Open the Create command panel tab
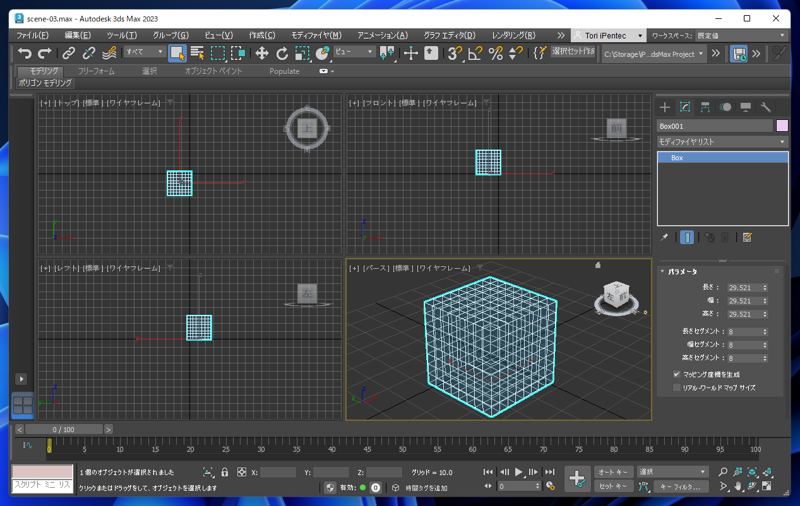This screenshot has width=800, height=506. [665, 107]
